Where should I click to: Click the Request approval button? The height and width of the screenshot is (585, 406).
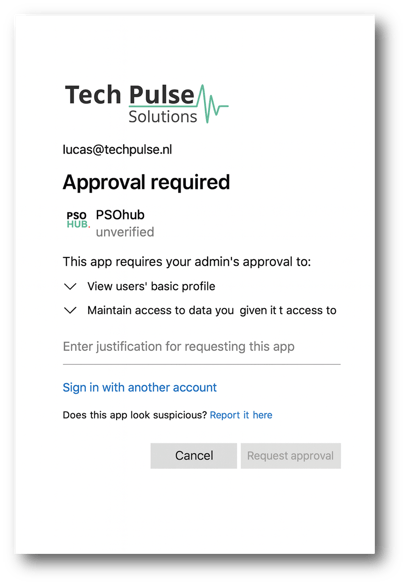tap(291, 456)
